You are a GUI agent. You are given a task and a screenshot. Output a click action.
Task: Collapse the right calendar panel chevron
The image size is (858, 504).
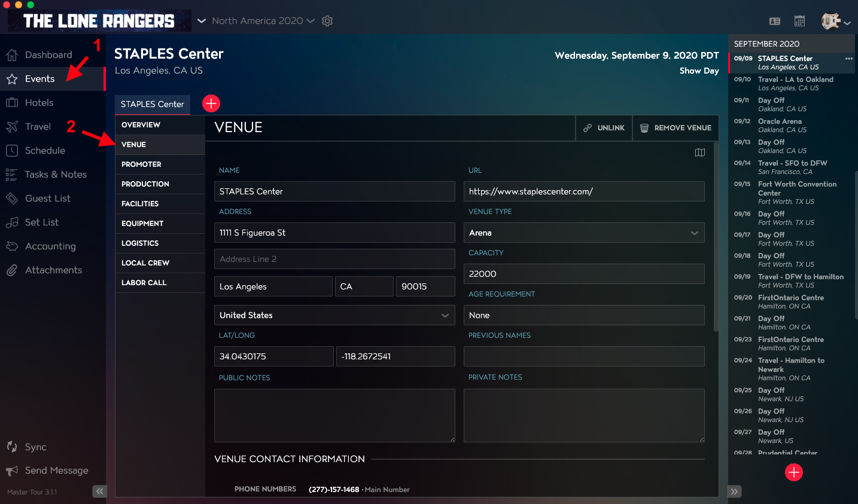coord(735,491)
